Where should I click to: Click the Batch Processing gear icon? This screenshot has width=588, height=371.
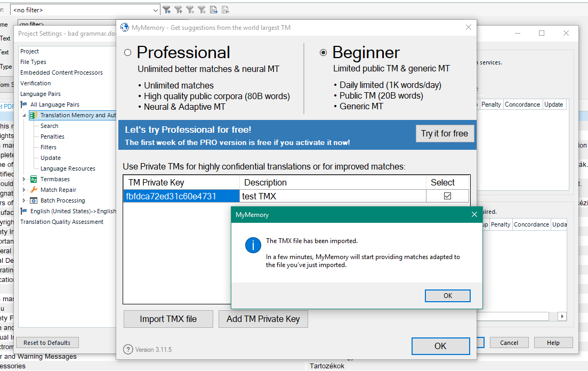(x=34, y=201)
